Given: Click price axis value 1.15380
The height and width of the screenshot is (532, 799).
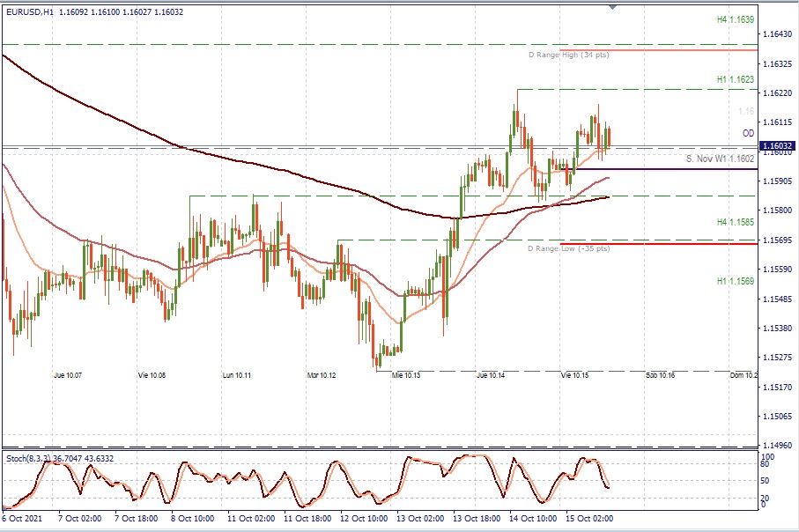Looking at the screenshot, I should [x=778, y=329].
